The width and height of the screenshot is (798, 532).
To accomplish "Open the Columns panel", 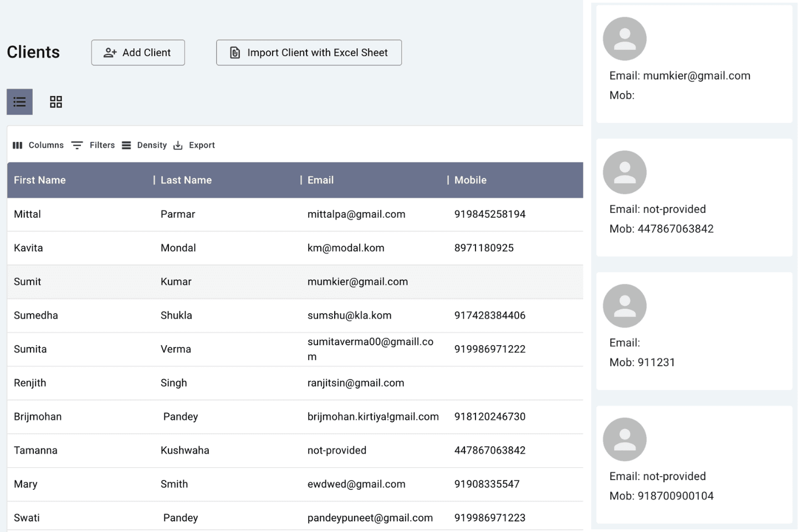I will [38, 145].
